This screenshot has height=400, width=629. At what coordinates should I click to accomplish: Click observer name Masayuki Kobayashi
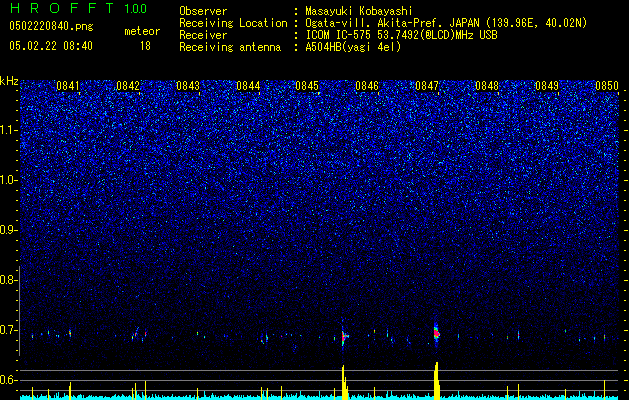tap(359, 11)
